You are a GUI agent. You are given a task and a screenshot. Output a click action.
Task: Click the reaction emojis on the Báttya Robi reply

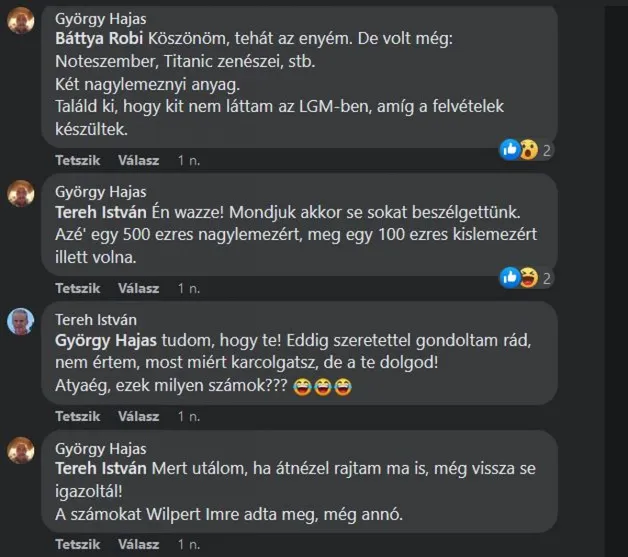(521, 150)
